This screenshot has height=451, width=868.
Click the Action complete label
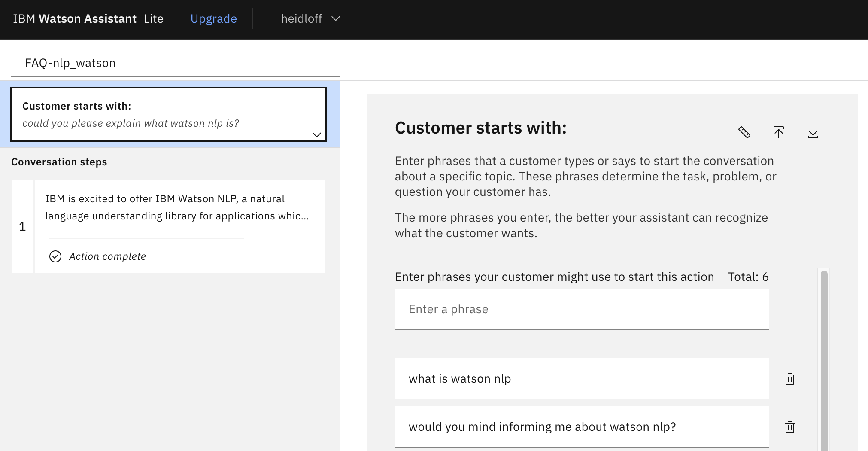point(107,256)
